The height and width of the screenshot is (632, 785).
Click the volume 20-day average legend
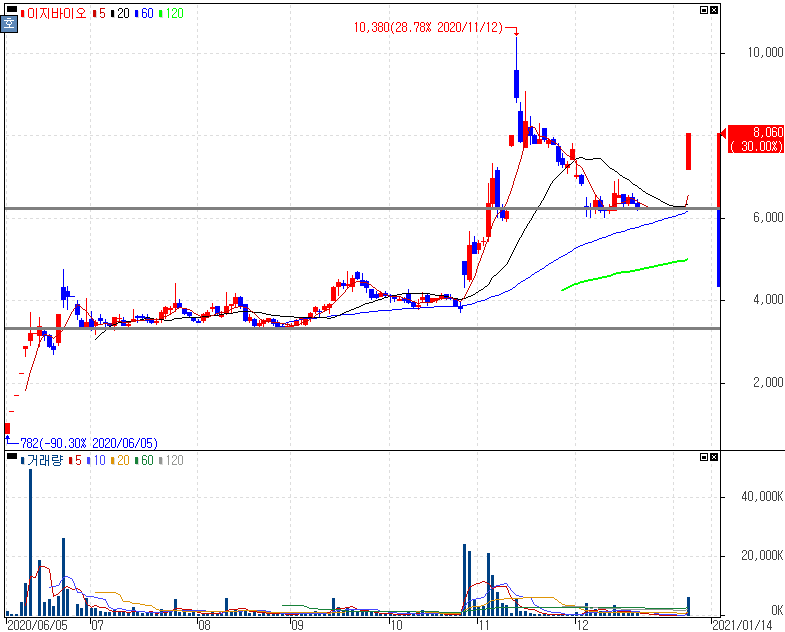point(120,460)
